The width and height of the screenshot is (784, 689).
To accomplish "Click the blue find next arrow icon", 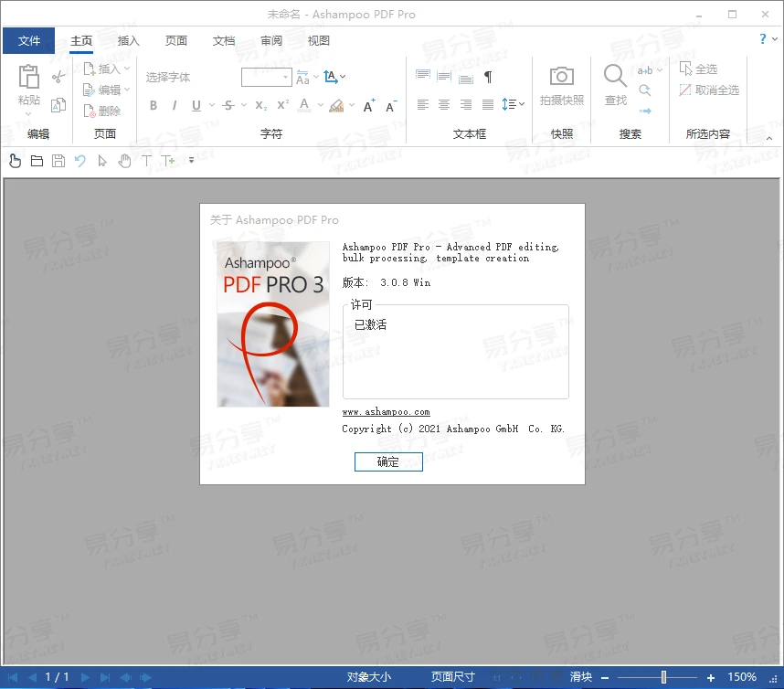I will [x=645, y=111].
